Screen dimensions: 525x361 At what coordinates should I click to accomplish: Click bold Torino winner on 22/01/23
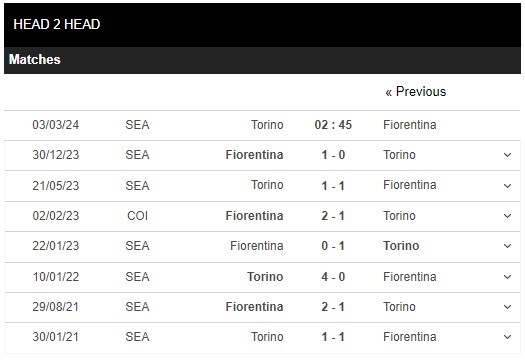401,246
